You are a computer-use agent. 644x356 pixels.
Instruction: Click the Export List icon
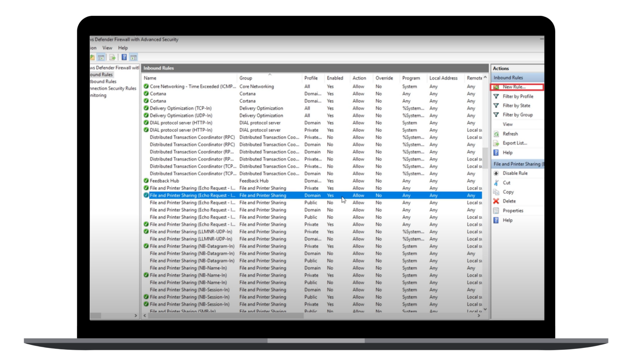pyautogui.click(x=497, y=143)
